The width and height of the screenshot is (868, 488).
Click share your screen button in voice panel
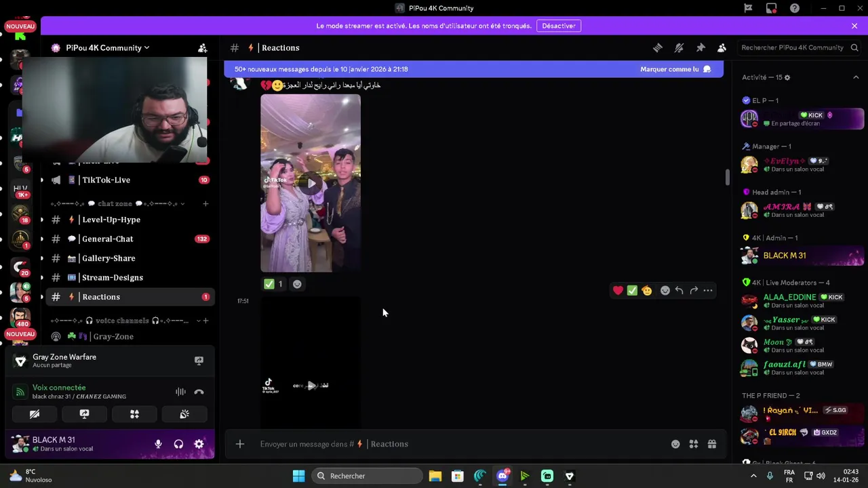point(84,414)
